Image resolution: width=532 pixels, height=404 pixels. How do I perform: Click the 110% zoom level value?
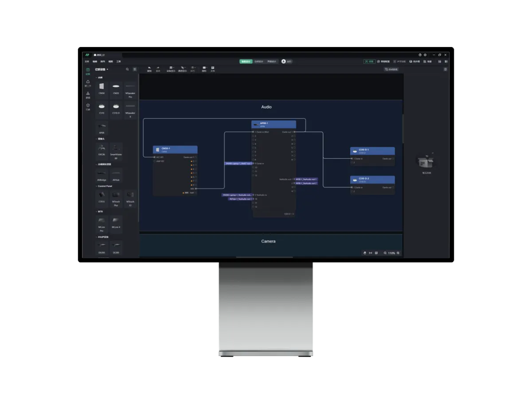coord(391,253)
